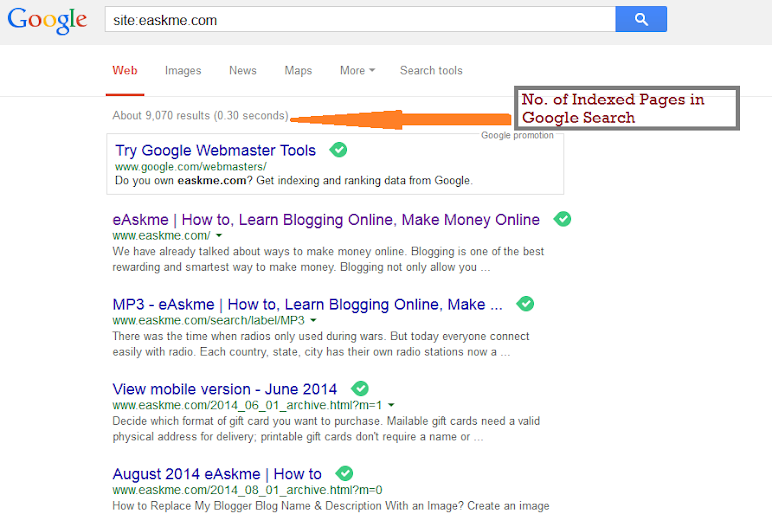Click snippet 'There was the time when radios'
772x514 pixels.
coord(321,344)
